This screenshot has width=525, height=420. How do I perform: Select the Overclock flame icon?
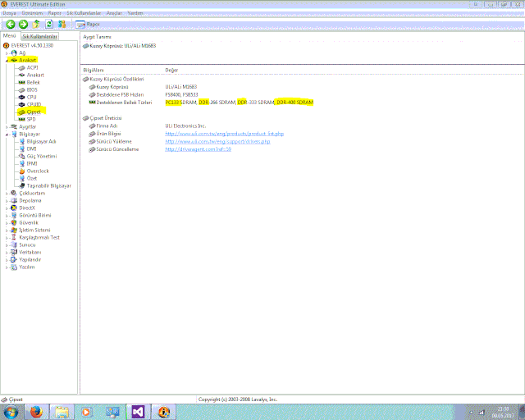coord(22,171)
